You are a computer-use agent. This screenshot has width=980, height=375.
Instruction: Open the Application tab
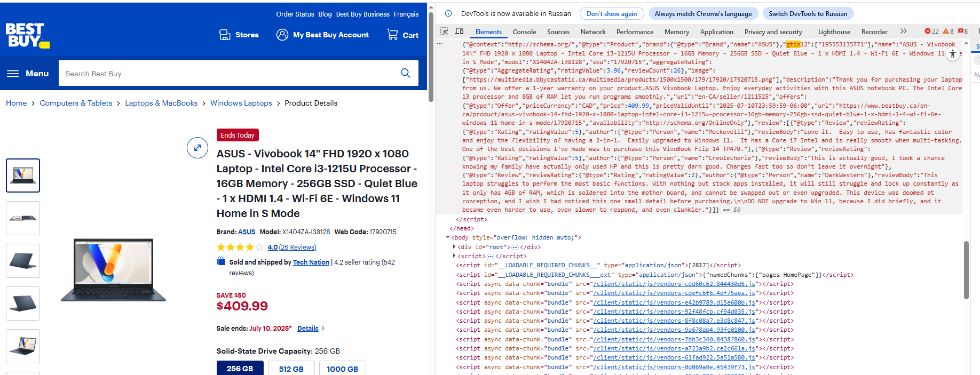717,32
